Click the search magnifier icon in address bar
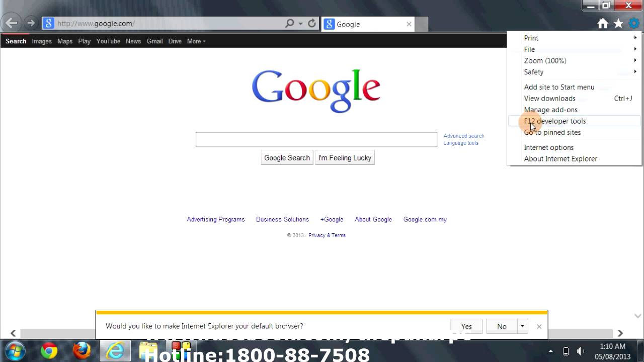 (289, 23)
